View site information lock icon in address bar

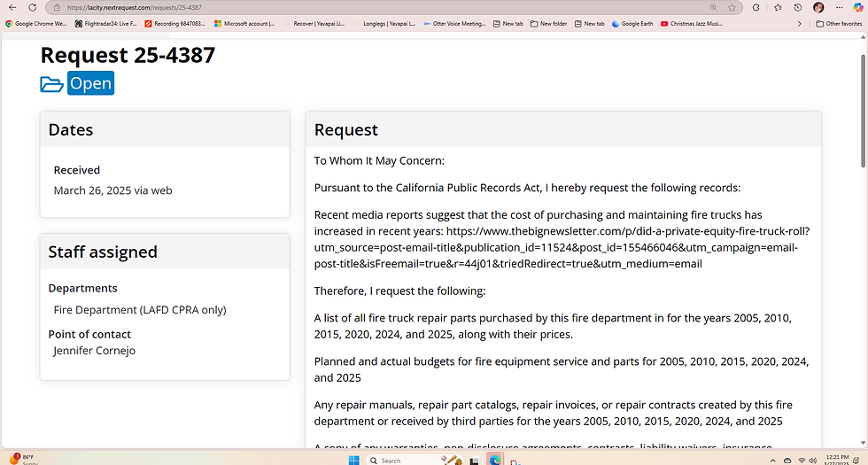click(57, 8)
